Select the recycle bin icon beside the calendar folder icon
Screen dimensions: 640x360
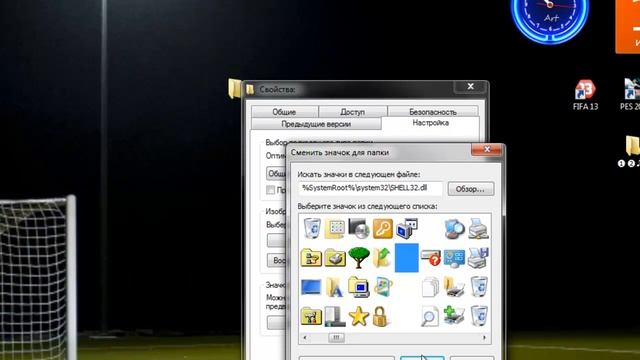click(x=312, y=229)
